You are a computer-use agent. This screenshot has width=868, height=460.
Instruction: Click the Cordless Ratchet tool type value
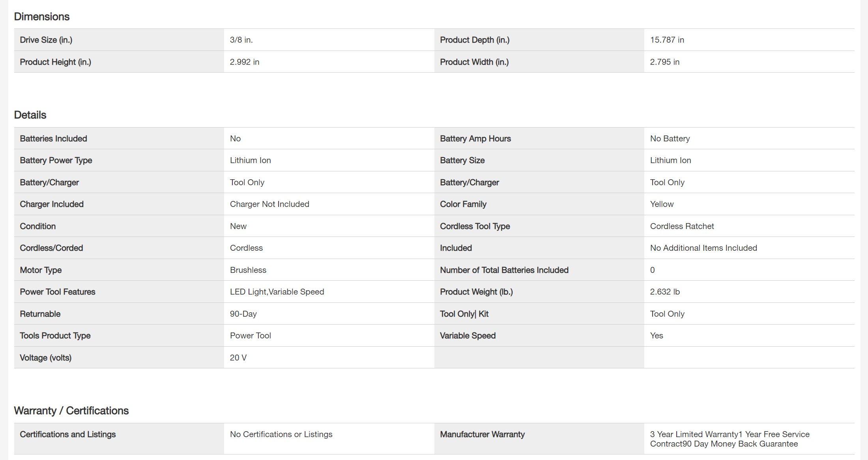[682, 226]
